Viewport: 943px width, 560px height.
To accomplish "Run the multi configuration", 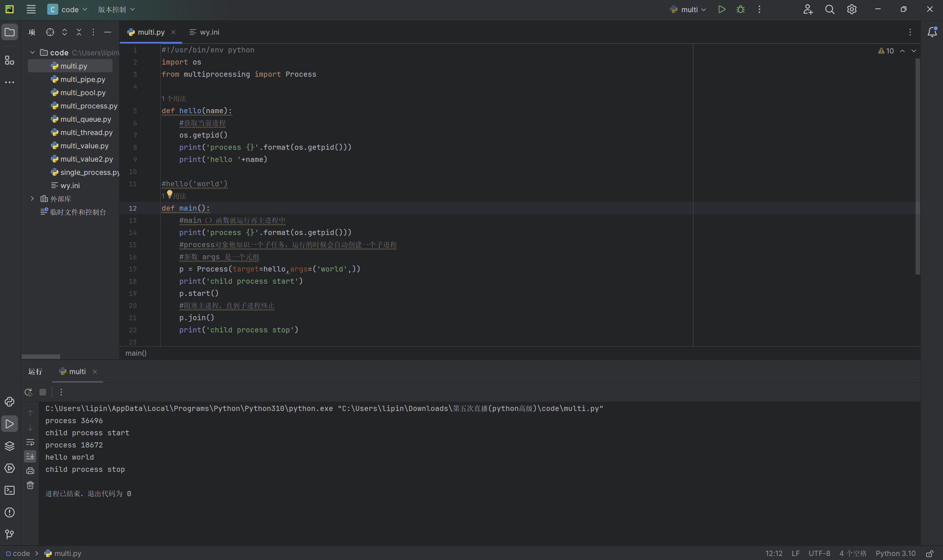I will pyautogui.click(x=722, y=10).
